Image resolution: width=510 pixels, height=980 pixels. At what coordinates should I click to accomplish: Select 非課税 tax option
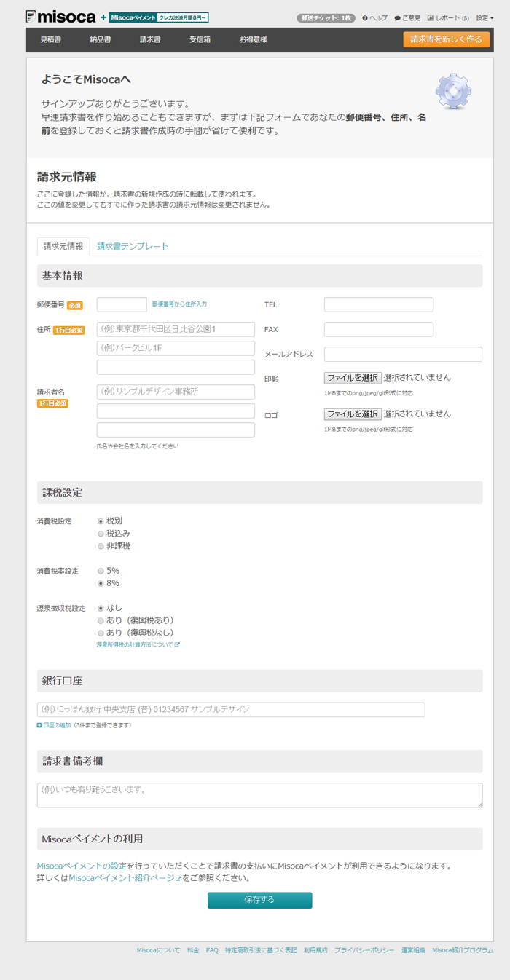pos(101,546)
